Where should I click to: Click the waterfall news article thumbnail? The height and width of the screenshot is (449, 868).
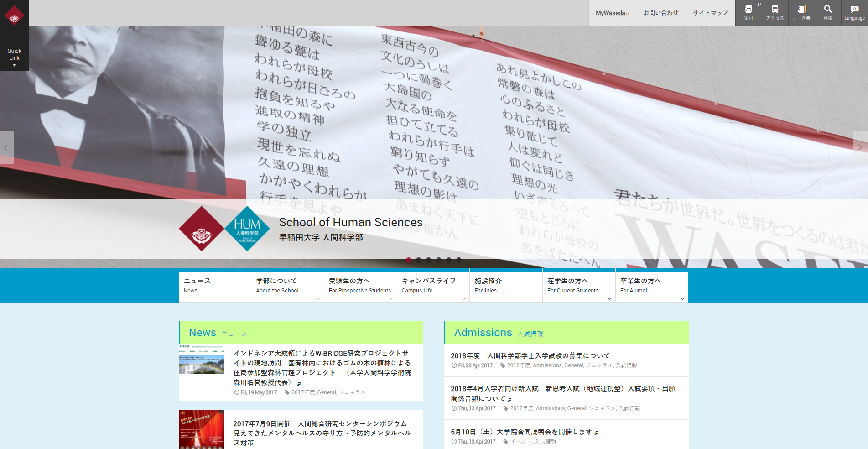[202, 360]
